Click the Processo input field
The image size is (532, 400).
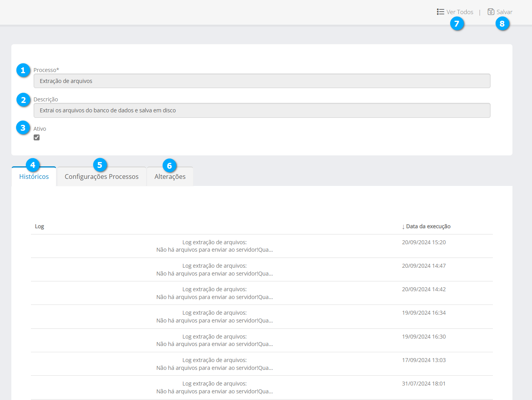(x=261, y=81)
